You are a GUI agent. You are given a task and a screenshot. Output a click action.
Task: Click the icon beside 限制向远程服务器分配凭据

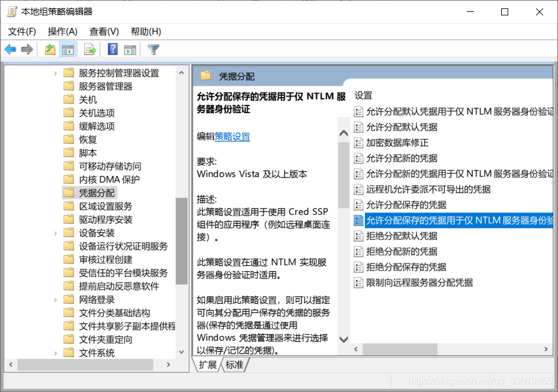(x=358, y=283)
